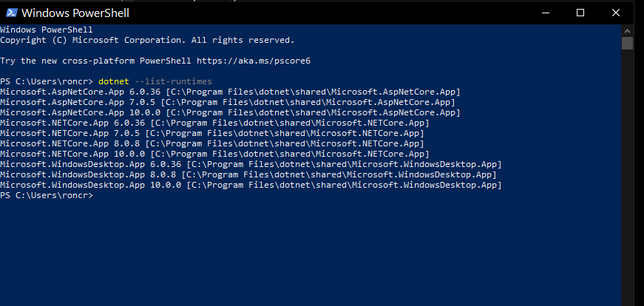Click the Microsoft.WindowsDesktop.App 10.0.0 output line
The height and width of the screenshot is (306, 644).
point(251,185)
